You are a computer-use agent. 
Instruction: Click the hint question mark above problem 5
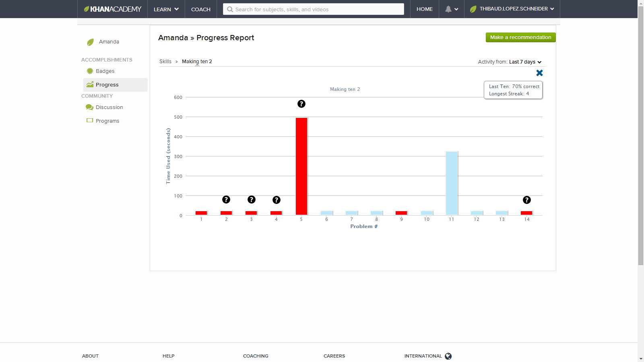(x=301, y=104)
